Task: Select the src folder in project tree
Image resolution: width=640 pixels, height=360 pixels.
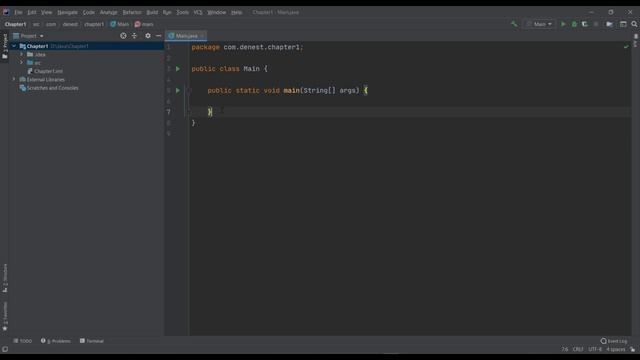Action: coord(34,63)
